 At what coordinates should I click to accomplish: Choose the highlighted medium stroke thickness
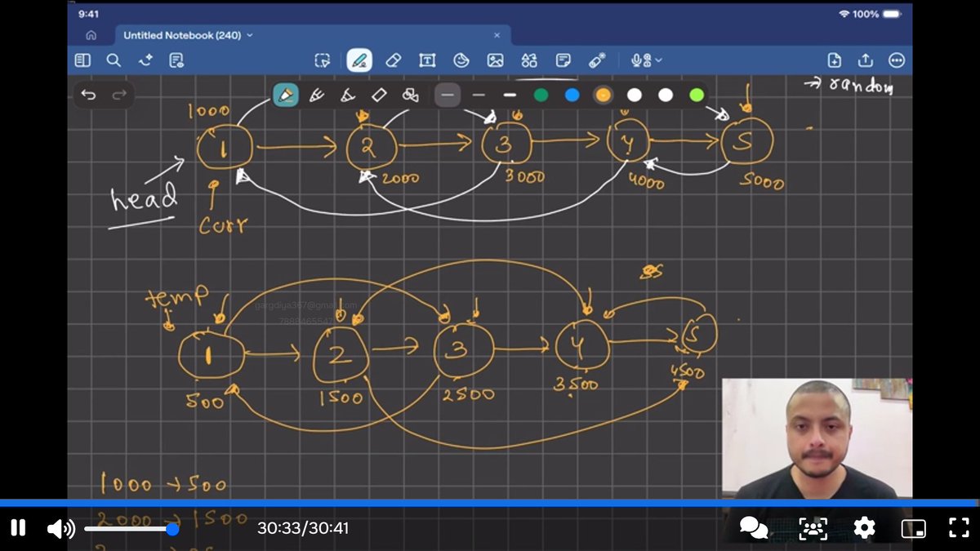[447, 96]
